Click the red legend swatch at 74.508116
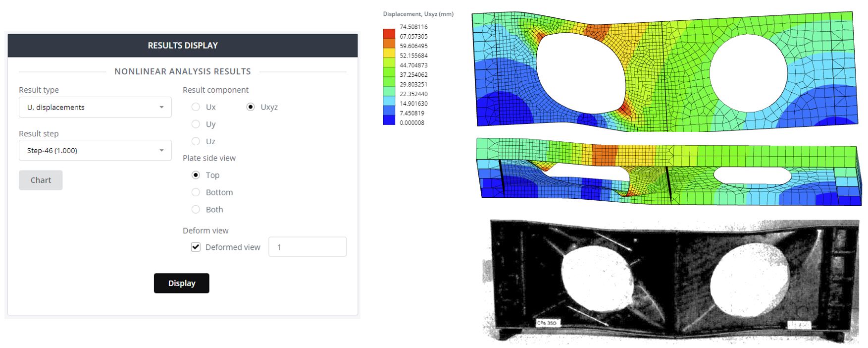This screenshot has width=868, height=348. pos(389,34)
